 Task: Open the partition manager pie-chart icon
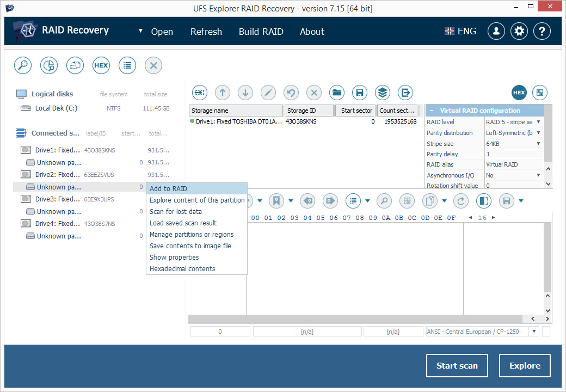point(49,65)
